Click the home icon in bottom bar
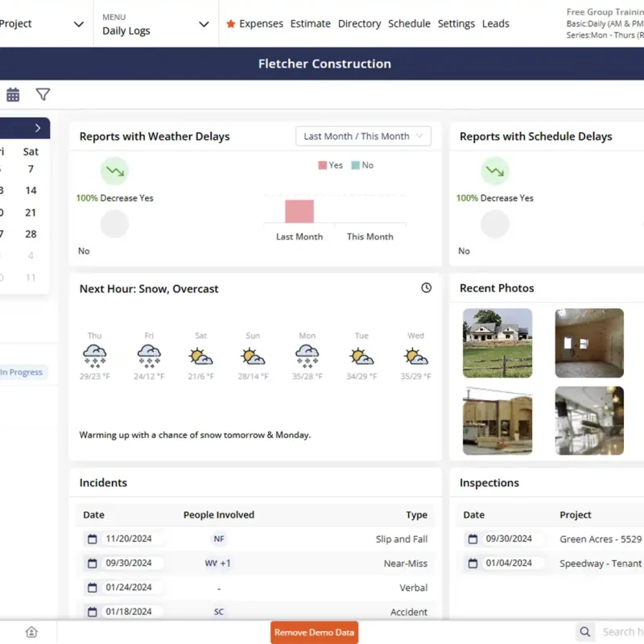644x644 pixels. coord(31,632)
